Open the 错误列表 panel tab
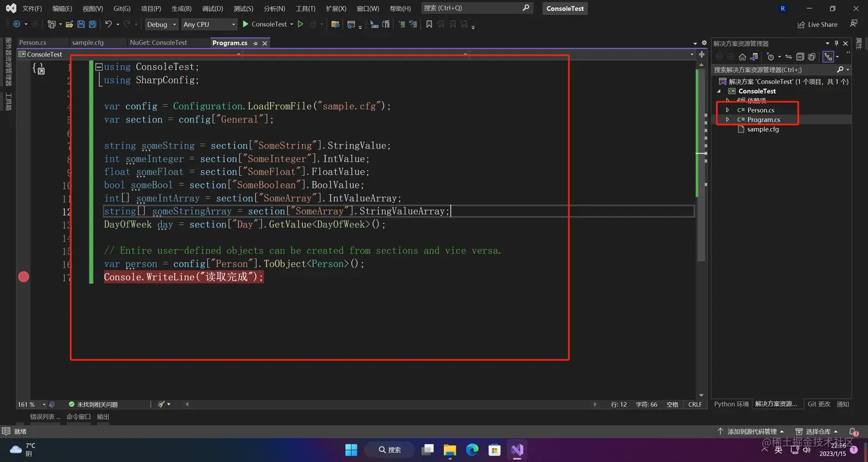868x462 pixels. click(45, 417)
